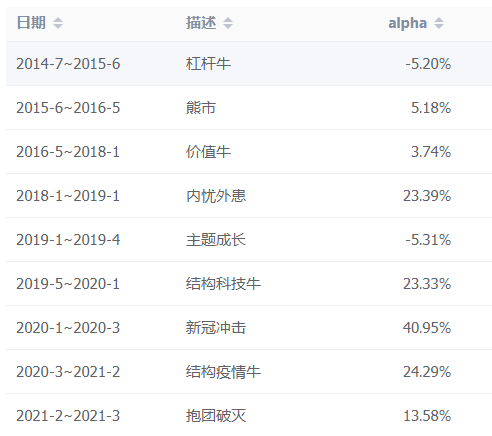Click the alpha column header label
Screen dimensions: 492x436
407,23
